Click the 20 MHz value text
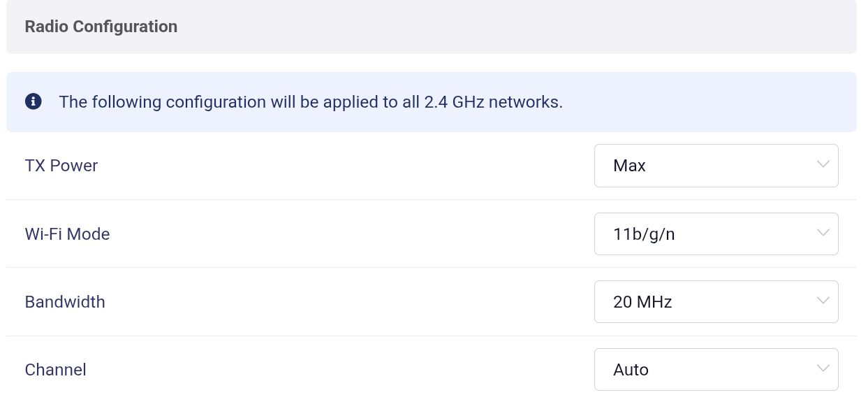Viewport: 868px width, 409px height. [642, 301]
